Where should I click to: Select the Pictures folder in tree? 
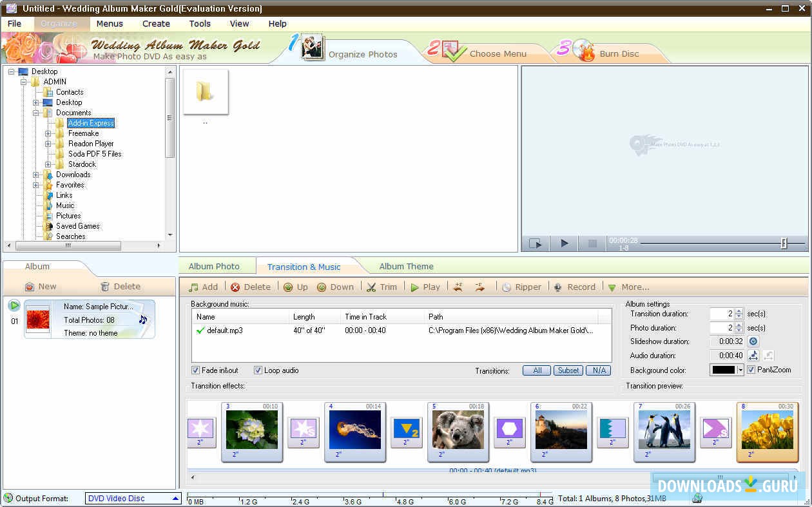click(68, 216)
